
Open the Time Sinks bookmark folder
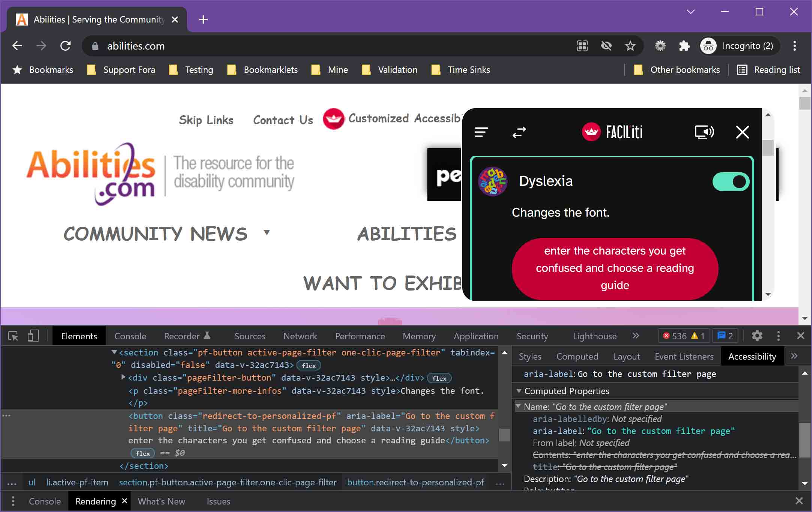point(461,70)
